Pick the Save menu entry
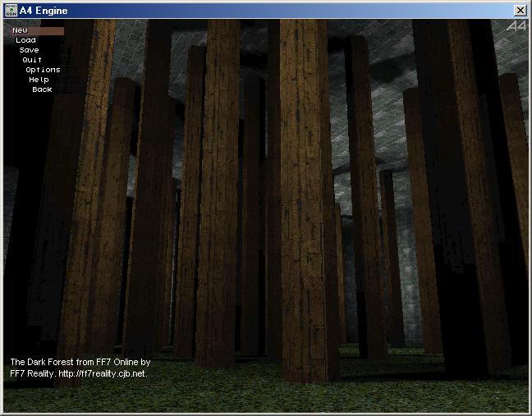532x416 pixels. 29,50
